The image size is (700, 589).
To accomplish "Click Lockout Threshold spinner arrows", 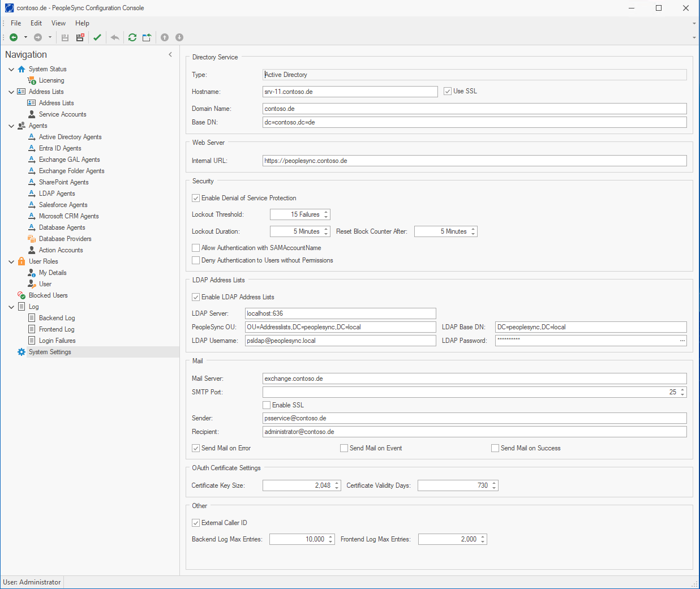I will coord(326,214).
